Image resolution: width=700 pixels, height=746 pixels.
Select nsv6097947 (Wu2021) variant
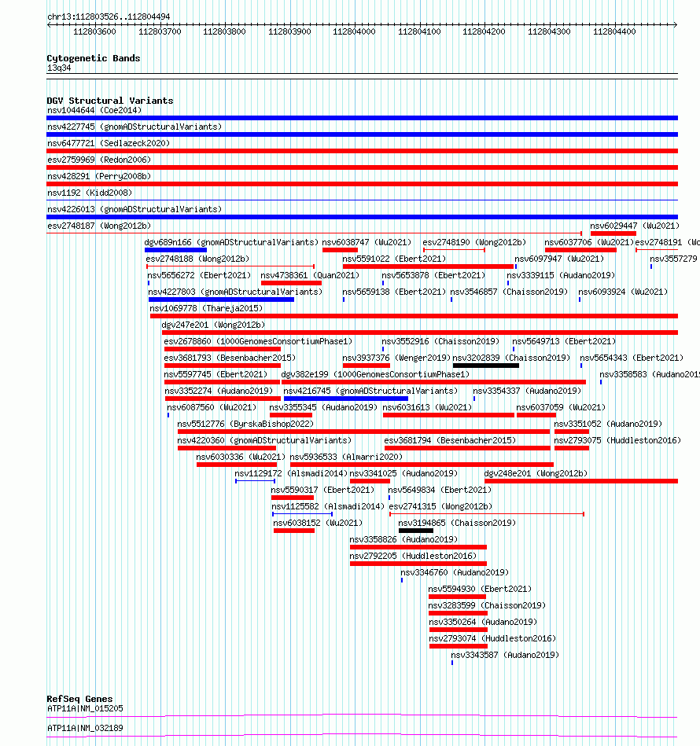[x=559, y=259]
